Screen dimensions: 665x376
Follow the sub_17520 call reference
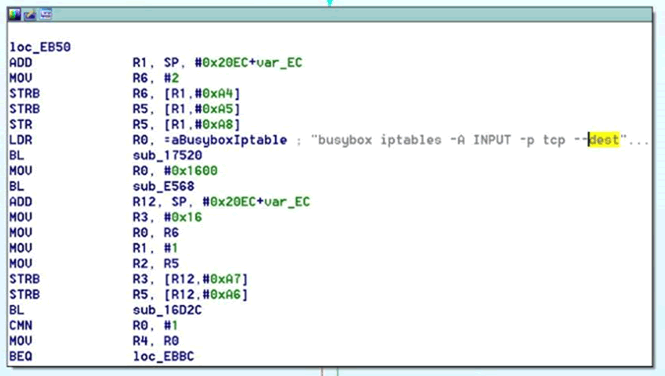(168, 156)
